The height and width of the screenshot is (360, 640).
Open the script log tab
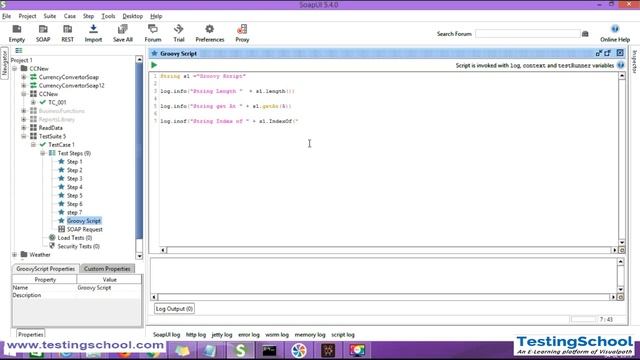click(343, 335)
